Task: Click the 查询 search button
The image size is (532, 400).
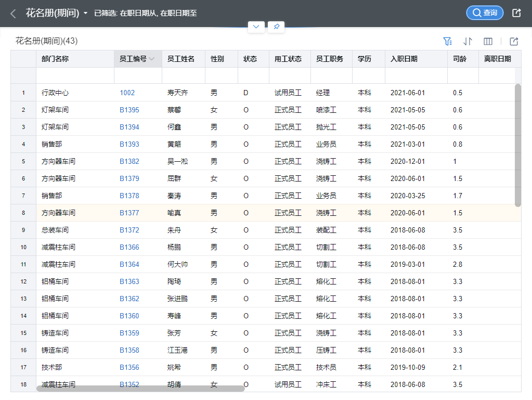Action: (485, 13)
